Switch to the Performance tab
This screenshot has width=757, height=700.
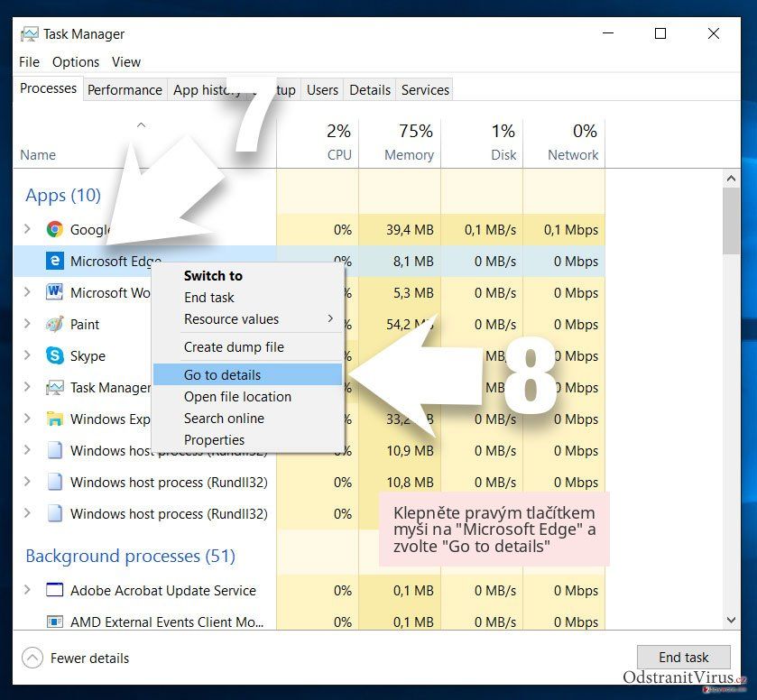pyautogui.click(x=125, y=90)
